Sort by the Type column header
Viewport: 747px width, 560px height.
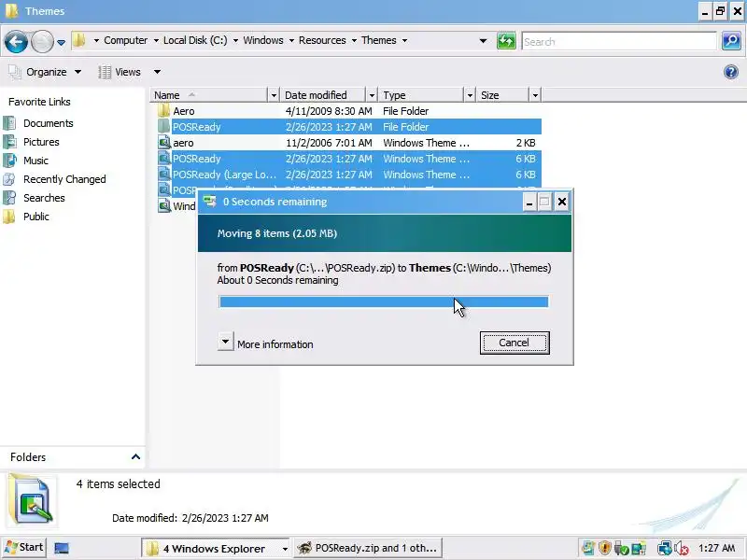[421, 95]
